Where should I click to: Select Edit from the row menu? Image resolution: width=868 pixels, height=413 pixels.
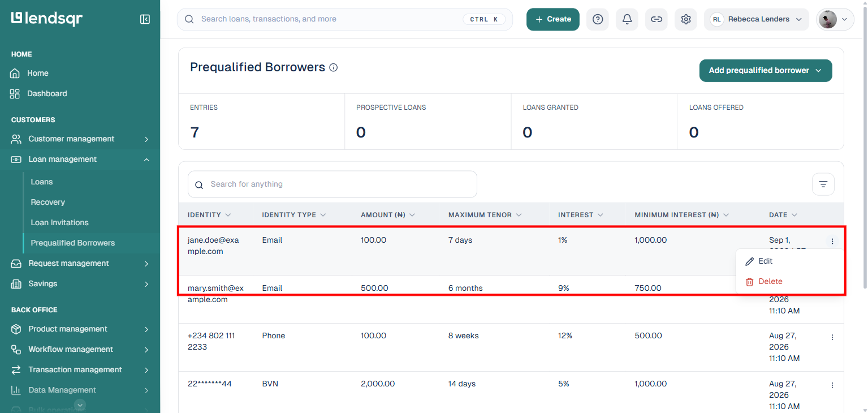tap(789, 261)
